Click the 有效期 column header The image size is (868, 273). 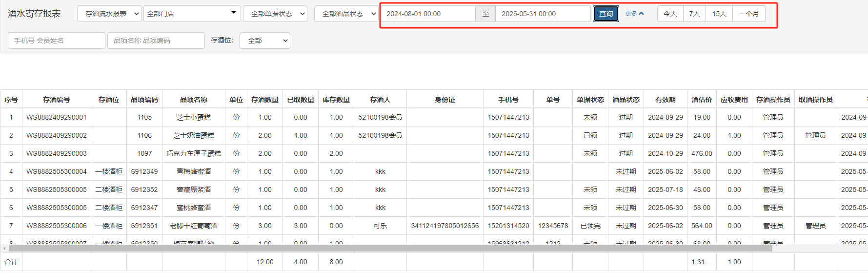pyautogui.click(x=665, y=100)
